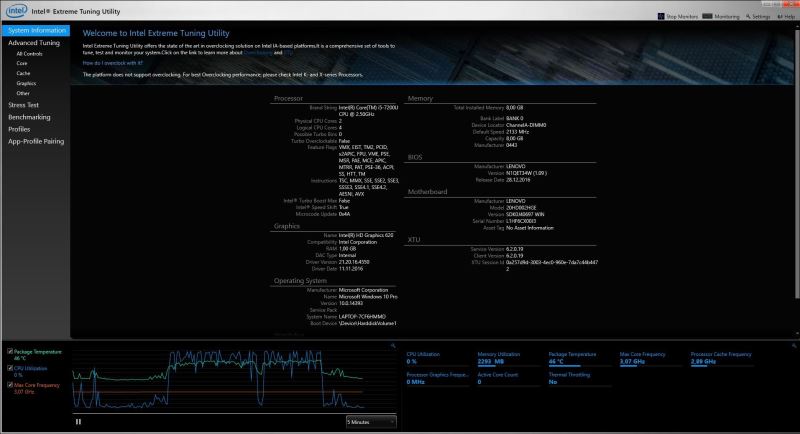Click the Operating System section header
Screen dimensions: 800x434
pyautogui.click(x=300, y=280)
